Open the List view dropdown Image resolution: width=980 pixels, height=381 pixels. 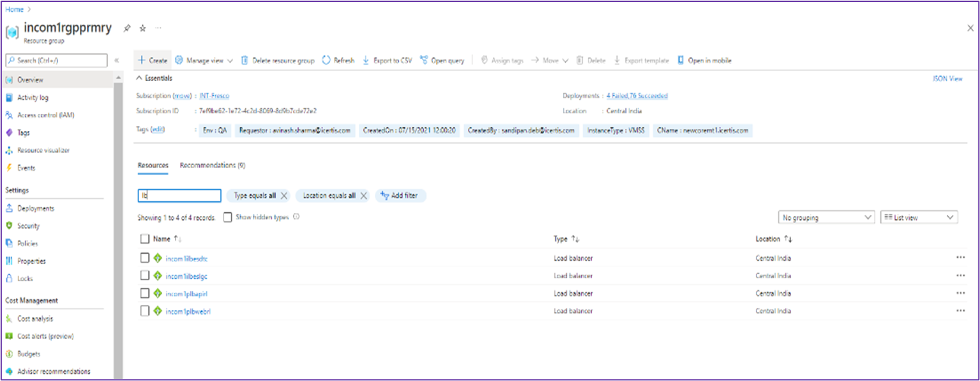click(919, 217)
